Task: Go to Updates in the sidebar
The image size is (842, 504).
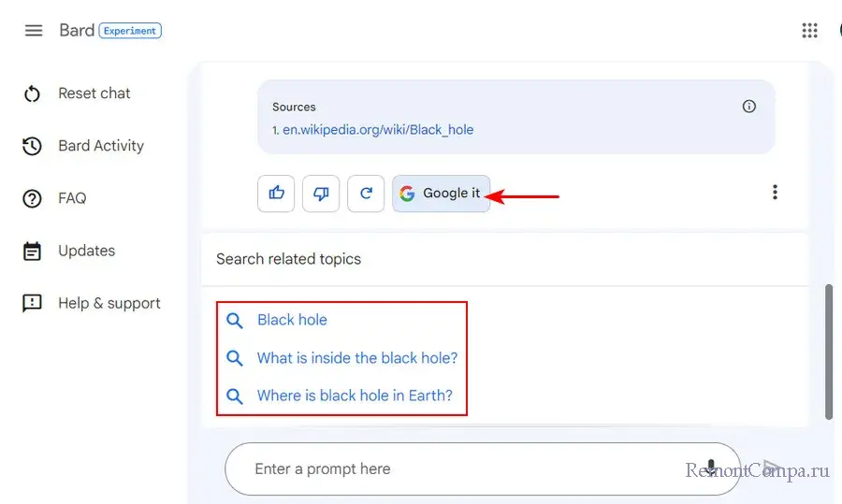Action: coord(86,251)
